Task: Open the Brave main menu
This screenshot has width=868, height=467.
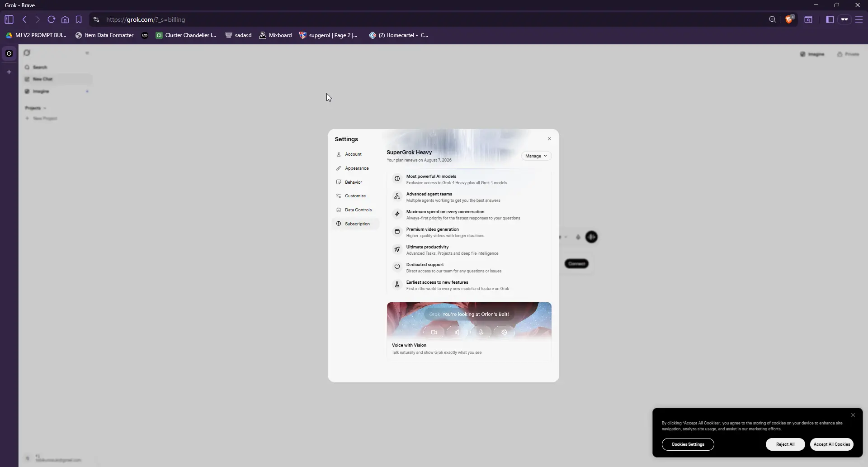Action: pos(859,19)
